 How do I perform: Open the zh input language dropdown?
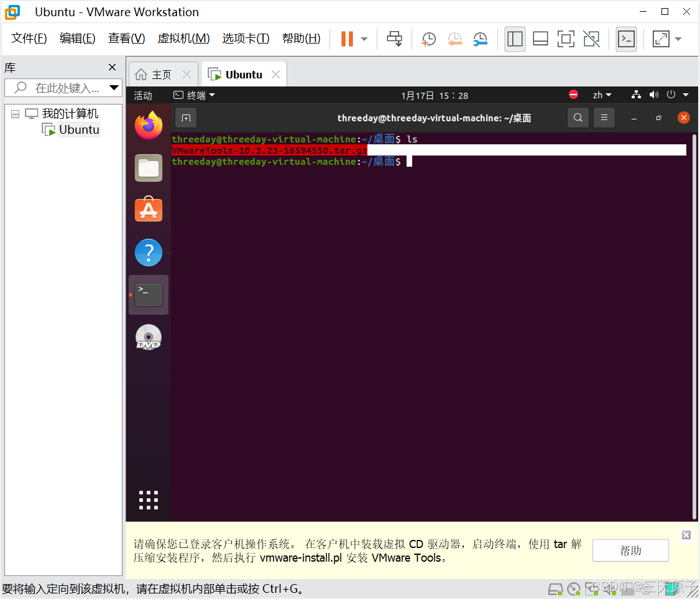[601, 95]
